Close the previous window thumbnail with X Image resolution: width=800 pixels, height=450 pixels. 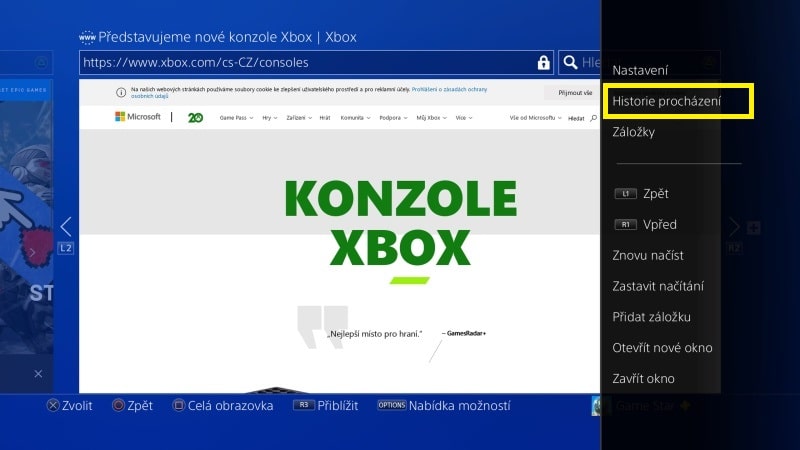point(38,374)
